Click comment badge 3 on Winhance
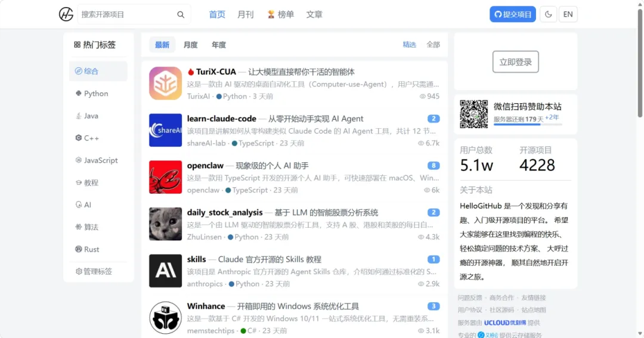 [434, 306]
